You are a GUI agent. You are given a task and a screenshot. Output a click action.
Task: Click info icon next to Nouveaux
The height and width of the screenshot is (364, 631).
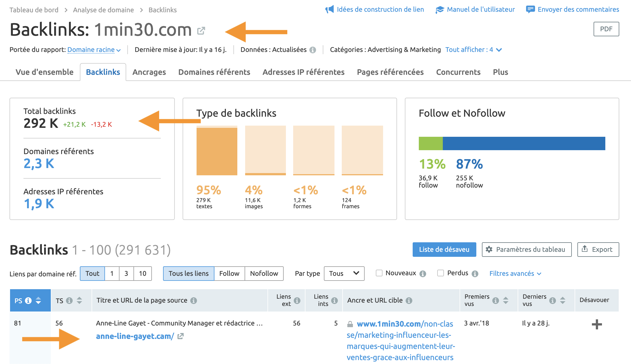click(x=423, y=274)
